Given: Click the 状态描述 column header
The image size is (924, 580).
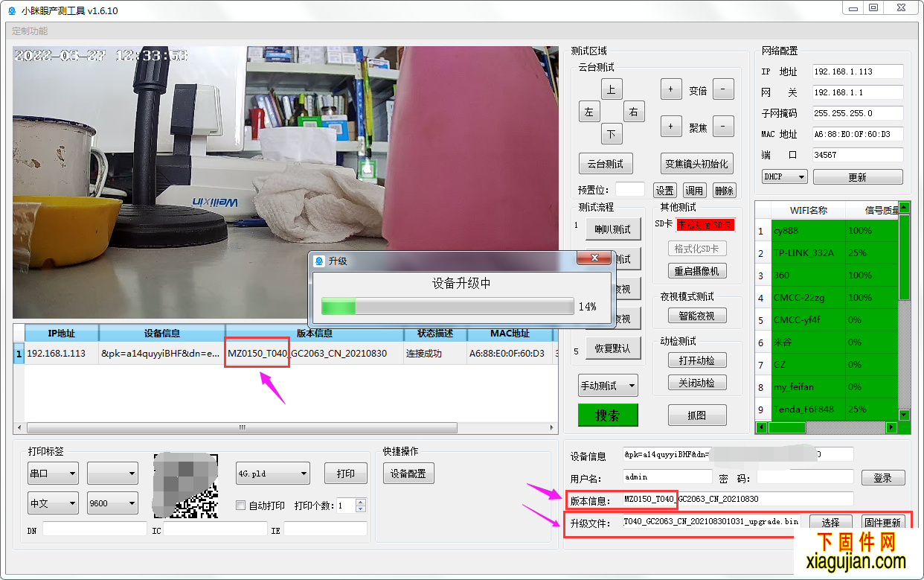Looking at the screenshot, I should point(435,333).
